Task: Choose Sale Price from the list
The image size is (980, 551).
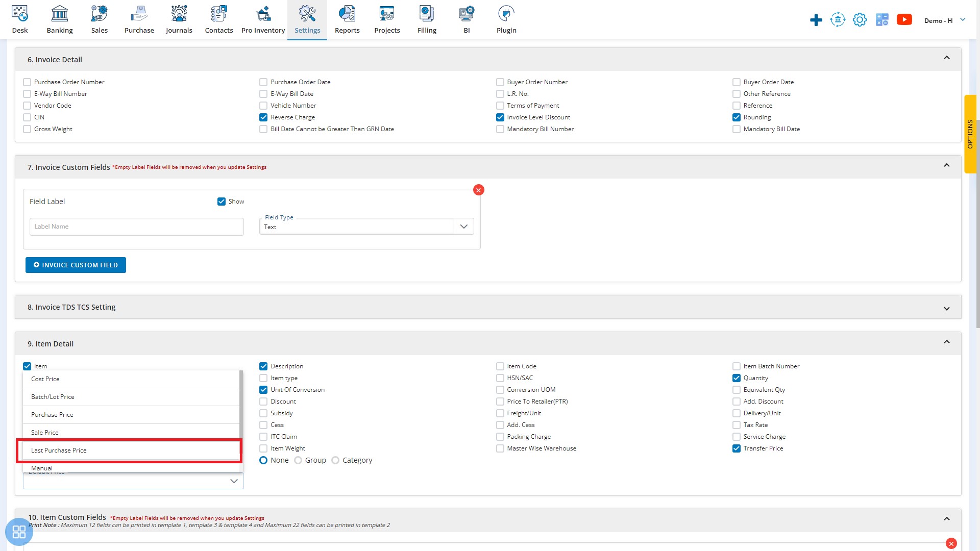Action: coord(131,433)
